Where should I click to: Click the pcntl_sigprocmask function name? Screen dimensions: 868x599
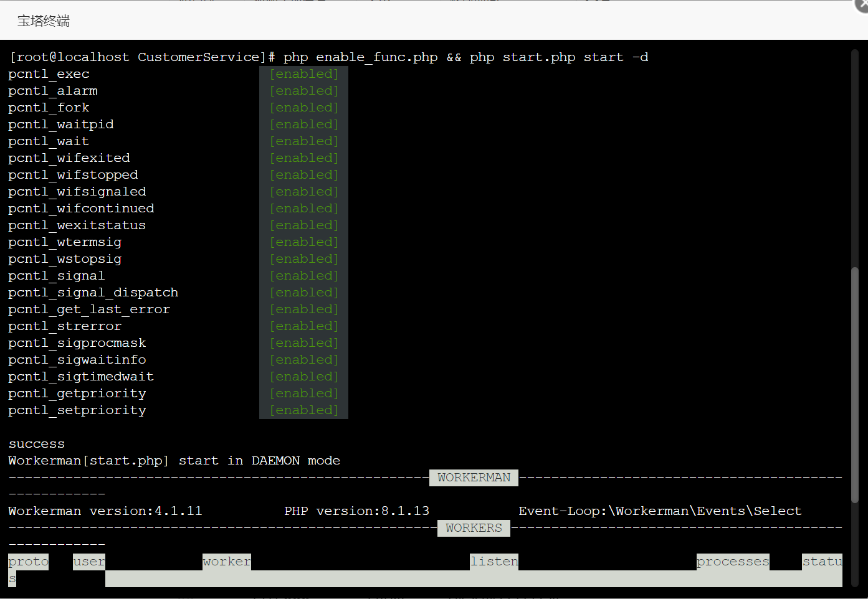77,343
